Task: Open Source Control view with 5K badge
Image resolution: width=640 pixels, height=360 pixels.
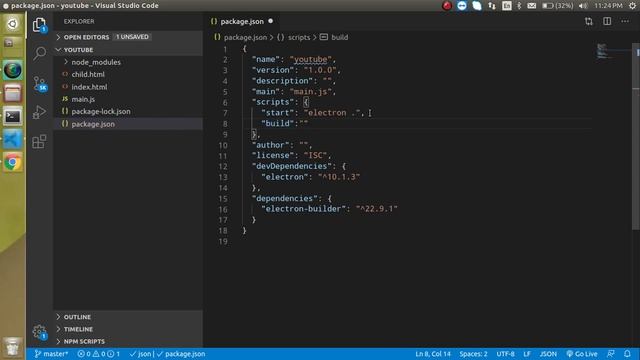Action: [40, 84]
